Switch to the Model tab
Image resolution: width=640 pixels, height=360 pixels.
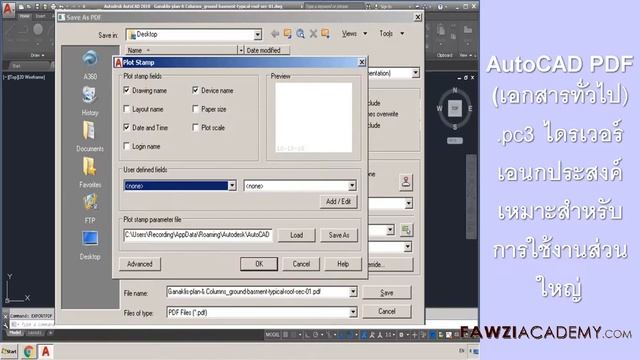(16, 333)
